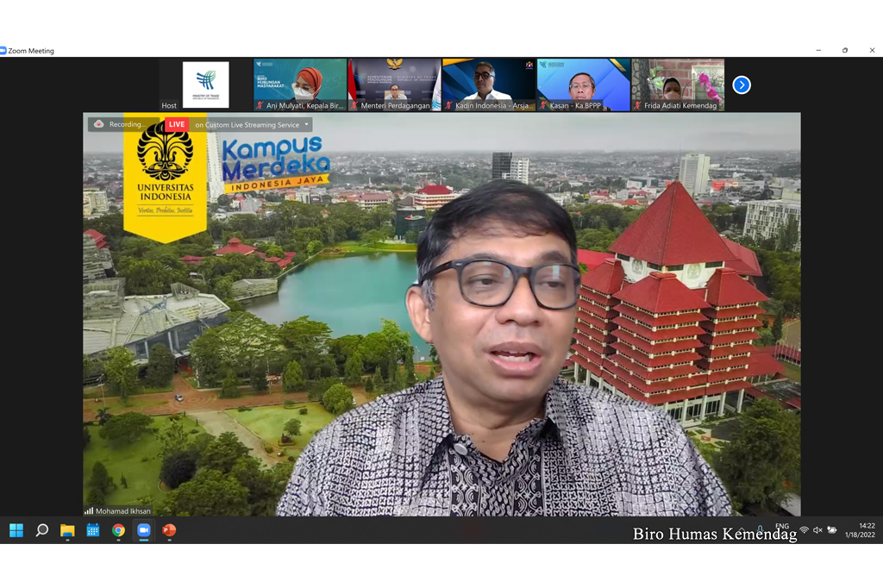The image size is (883, 588).
Task: Select the Kadin Indonesia video thumbnail
Action: 489,84
